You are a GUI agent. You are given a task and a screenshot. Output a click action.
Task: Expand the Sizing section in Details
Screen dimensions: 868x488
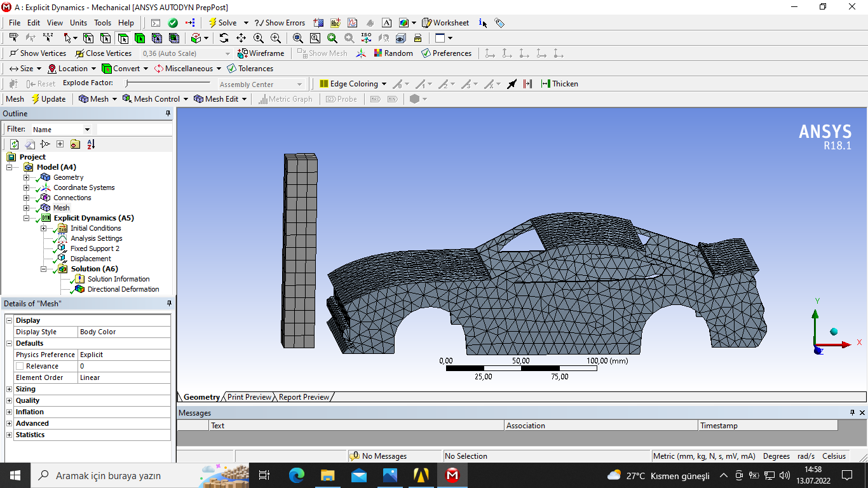tap(10, 389)
